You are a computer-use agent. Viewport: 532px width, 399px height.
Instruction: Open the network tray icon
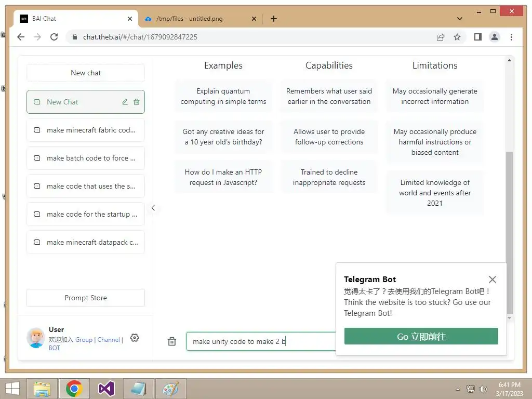click(471, 389)
